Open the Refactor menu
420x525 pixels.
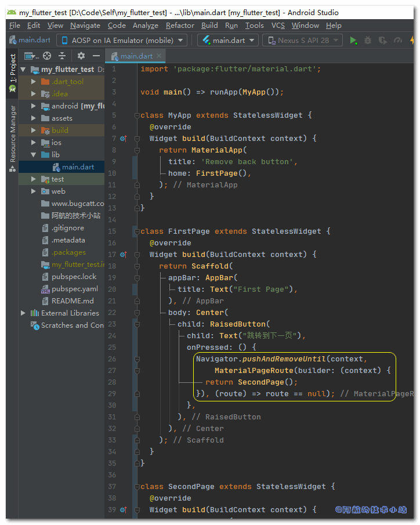[180, 26]
